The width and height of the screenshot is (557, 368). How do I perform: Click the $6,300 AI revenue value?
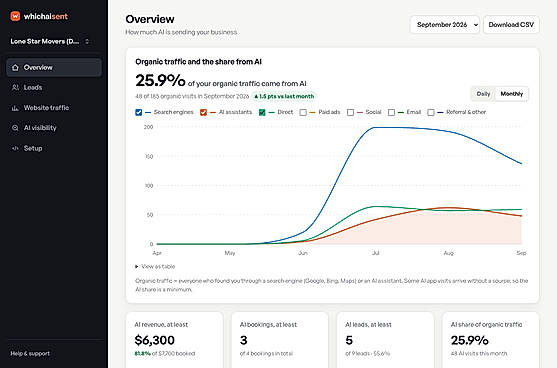tap(155, 340)
